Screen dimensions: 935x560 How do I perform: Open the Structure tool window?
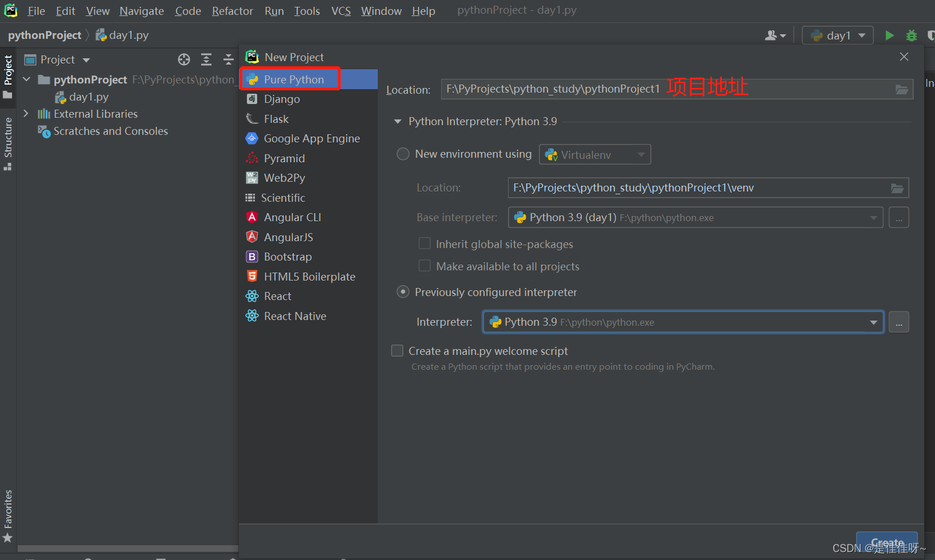8,144
